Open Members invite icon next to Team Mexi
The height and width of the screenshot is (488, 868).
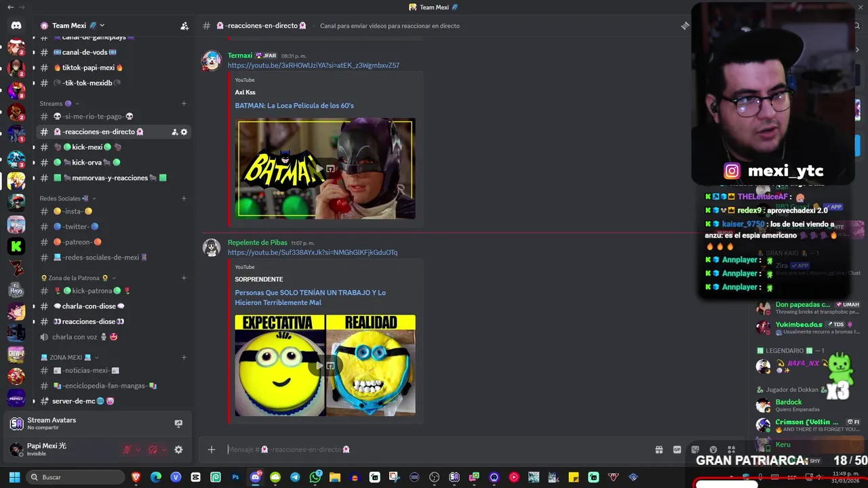pyautogui.click(x=184, y=26)
